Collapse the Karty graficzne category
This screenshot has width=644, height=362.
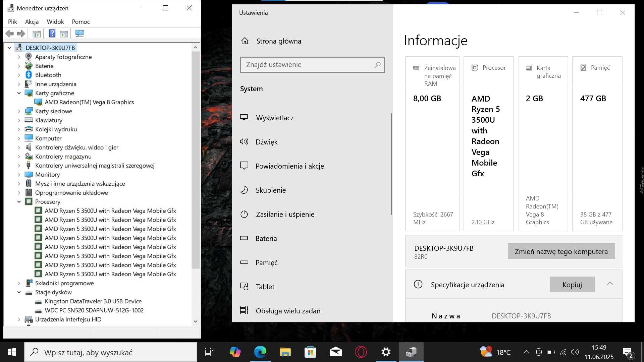(19, 93)
